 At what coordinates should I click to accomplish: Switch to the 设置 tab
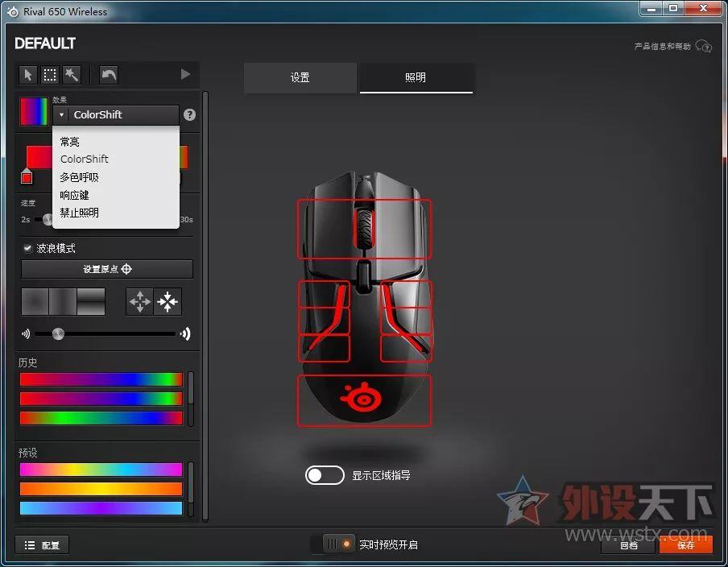[300, 77]
